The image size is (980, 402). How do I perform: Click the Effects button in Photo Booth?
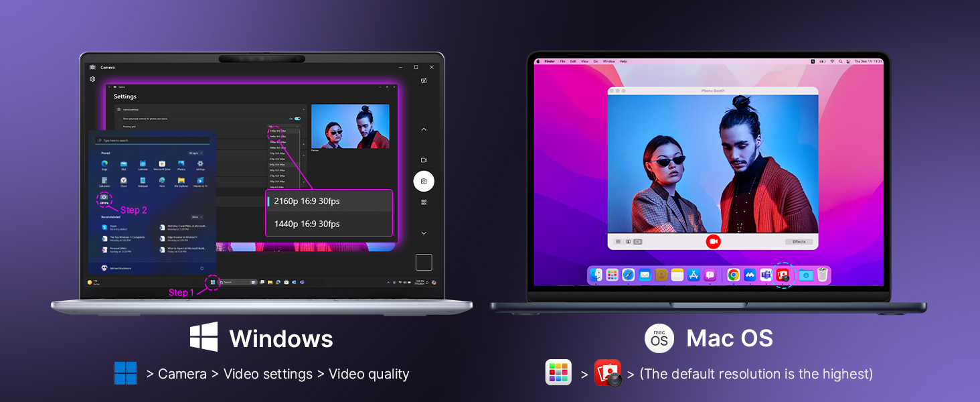pos(799,241)
